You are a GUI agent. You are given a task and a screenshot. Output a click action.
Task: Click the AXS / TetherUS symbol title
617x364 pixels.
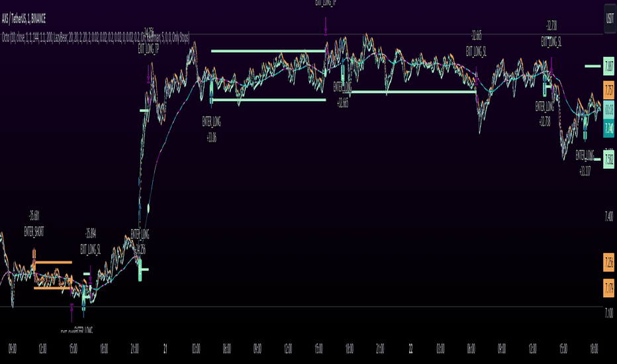24,19
